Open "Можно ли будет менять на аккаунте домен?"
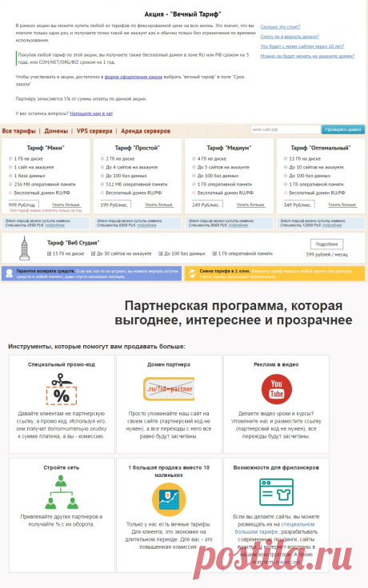The height and width of the screenshot is (588, 368). point(307,56)
